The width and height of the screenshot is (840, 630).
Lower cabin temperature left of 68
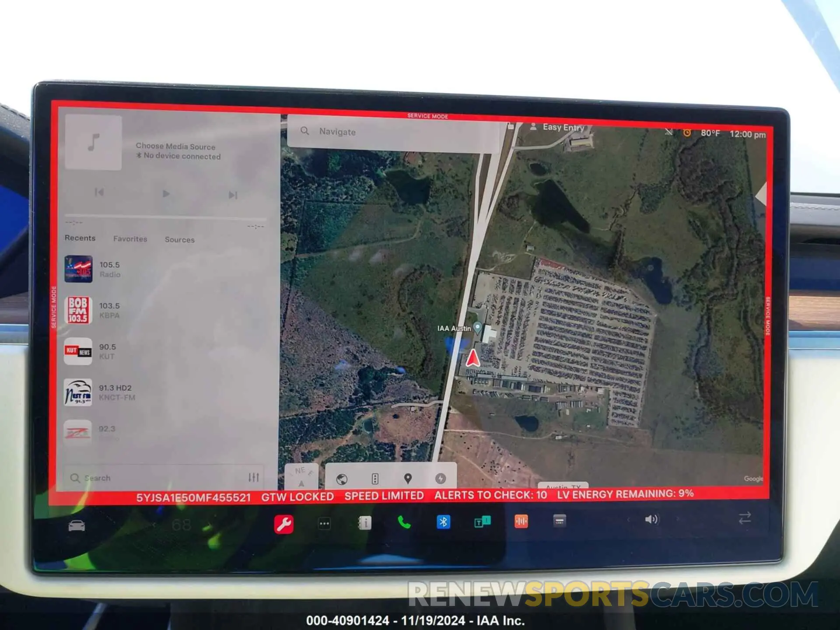click(154, 525)
